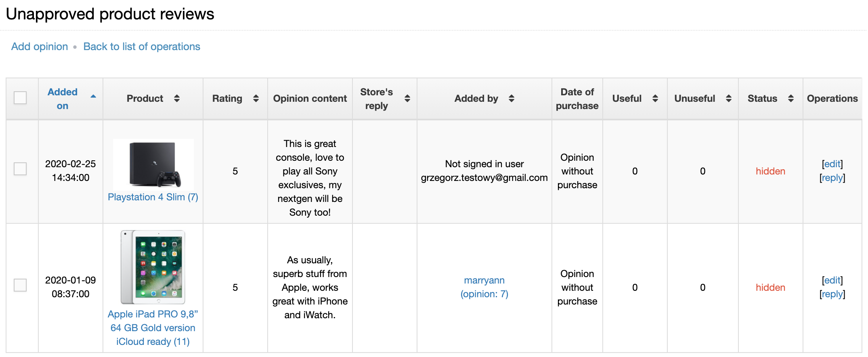The image size is (868, 357).
Task: Open the iPad product thumbnail image
Action: tap(153, 267)
